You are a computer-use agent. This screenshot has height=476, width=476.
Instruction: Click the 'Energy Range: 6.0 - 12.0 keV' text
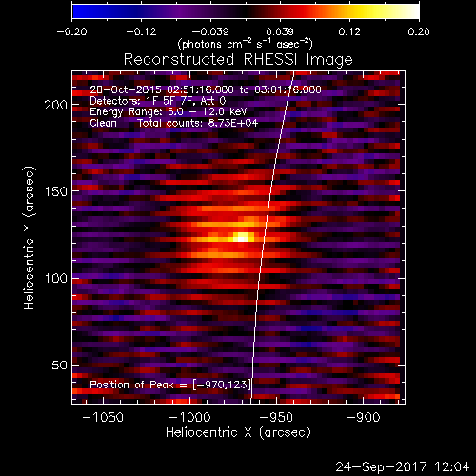(169, 111)
